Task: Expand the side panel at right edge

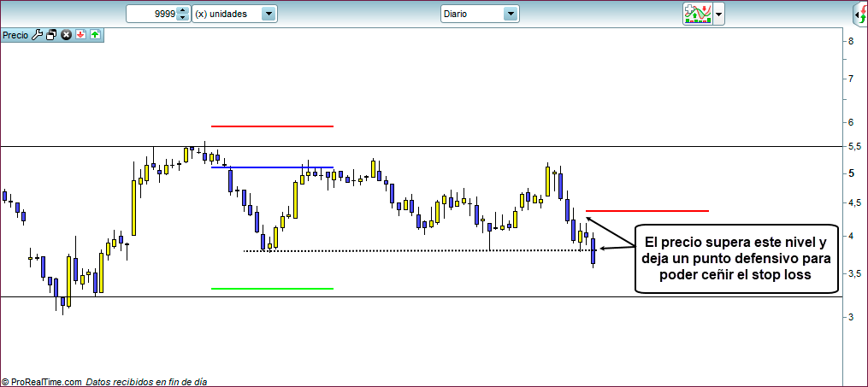Action: (x=859, y=15)
